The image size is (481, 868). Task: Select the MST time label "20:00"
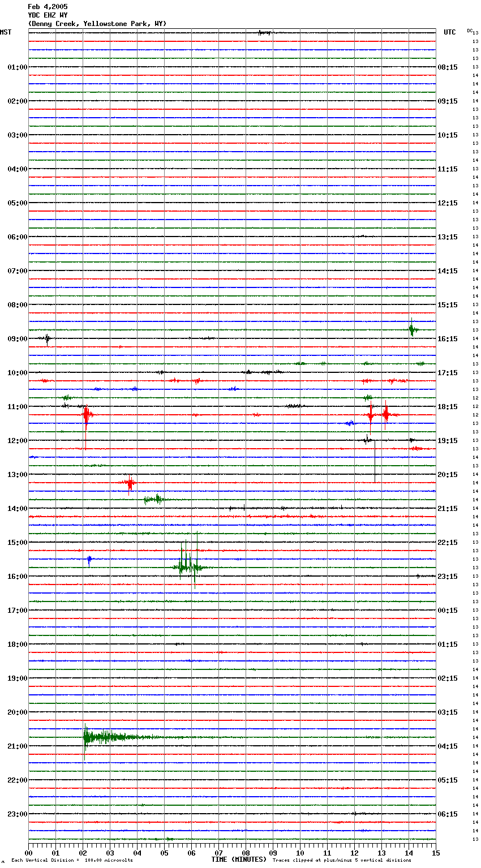point(18,712)
